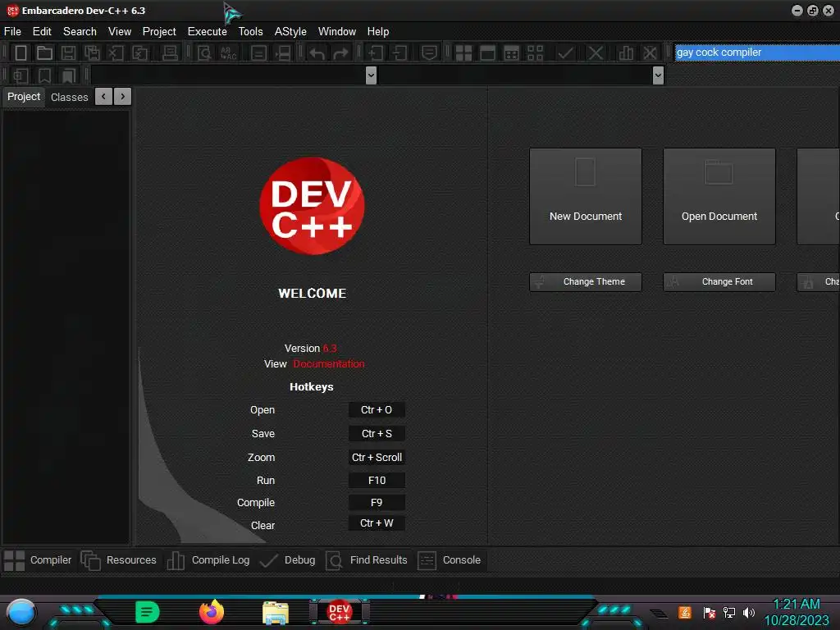Click the New Document tile
The height and width of the screenshot is (630, 840).
[x=586, y=197]
